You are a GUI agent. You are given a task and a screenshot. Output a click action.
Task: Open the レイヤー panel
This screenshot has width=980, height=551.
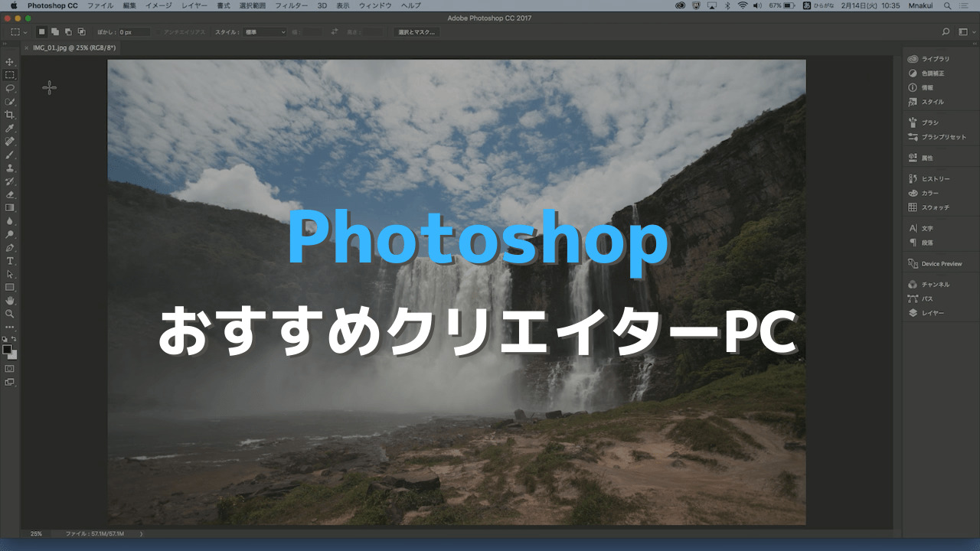[926, 313]
